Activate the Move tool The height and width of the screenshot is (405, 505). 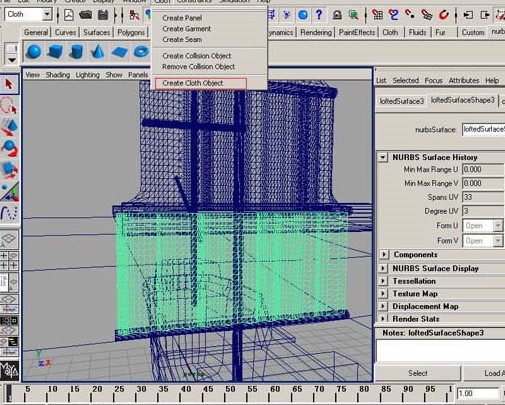[x=9, y=127]
